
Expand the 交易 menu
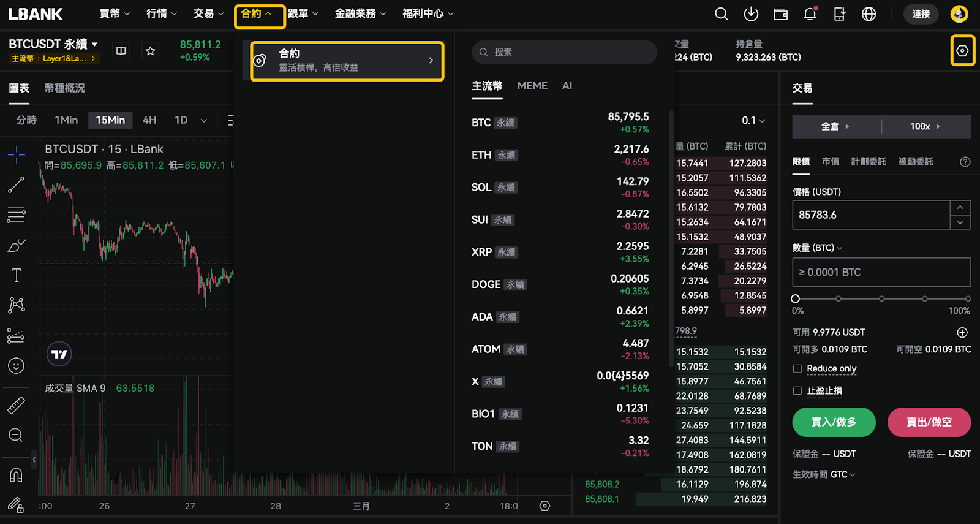209,13
